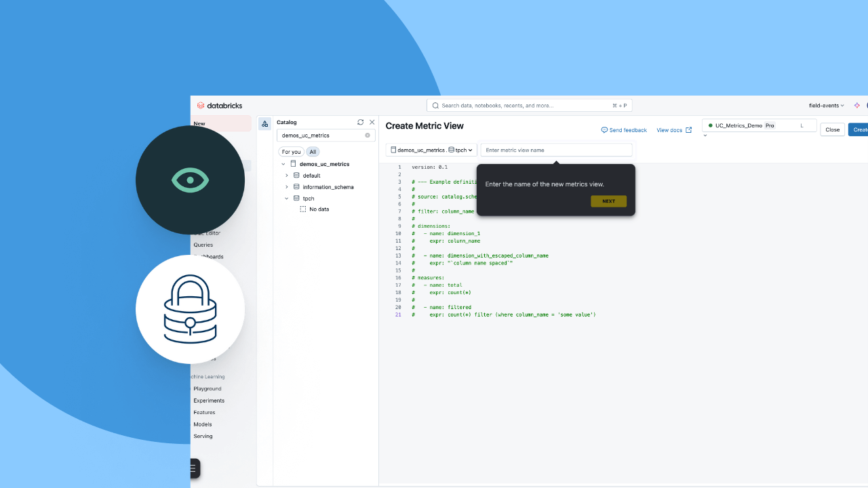Click line number 21 in the editor
This screenshot has width=868, height=488.
click(x=399, y=314)
